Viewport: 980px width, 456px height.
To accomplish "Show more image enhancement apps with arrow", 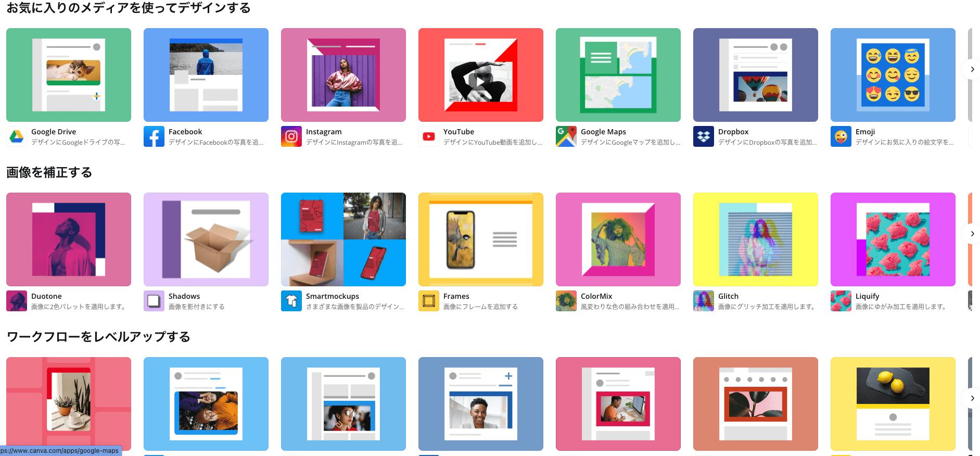I will click(972, 234).
